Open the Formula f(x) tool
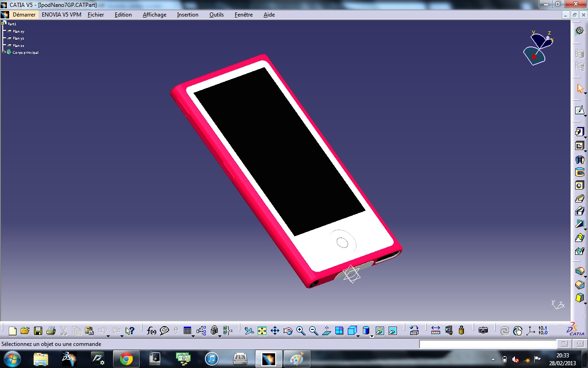The height and width of the screenshot is (368, 588). 152,330
